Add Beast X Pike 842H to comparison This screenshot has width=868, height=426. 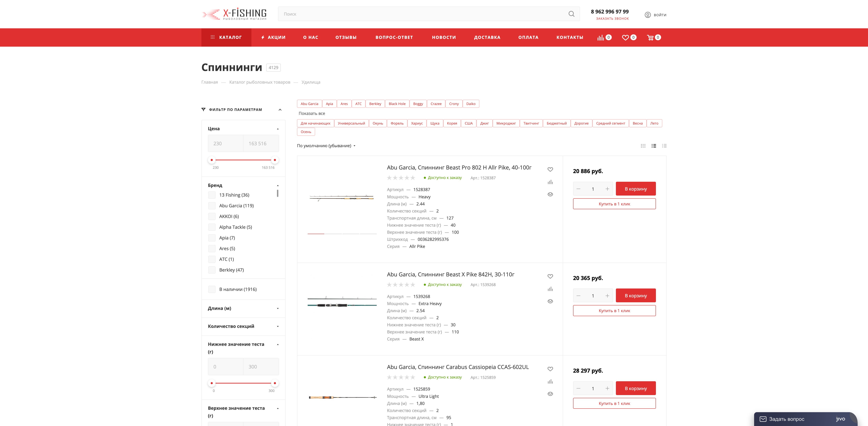550,289
